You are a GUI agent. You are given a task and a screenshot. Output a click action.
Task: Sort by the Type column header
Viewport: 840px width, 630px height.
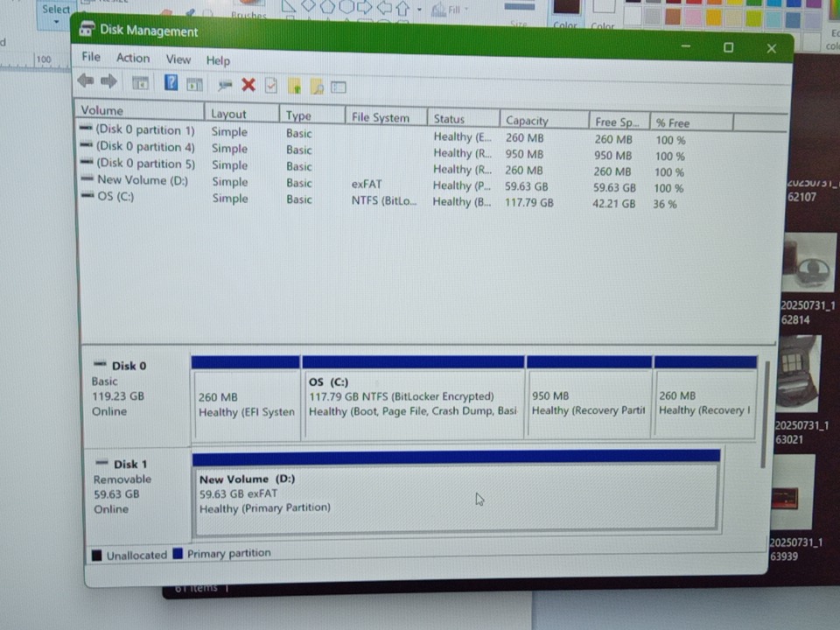(311, 115)
